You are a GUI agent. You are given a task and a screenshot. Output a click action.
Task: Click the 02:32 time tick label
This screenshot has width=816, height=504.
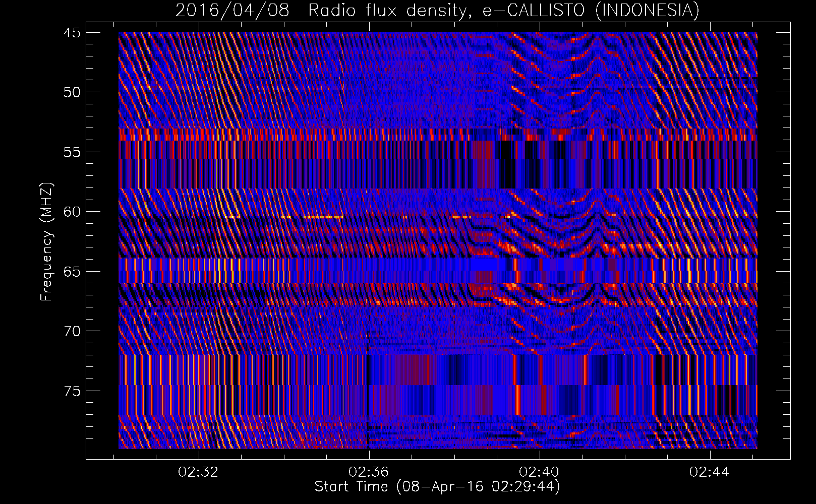pyautogui.click(x=198, y=472)
